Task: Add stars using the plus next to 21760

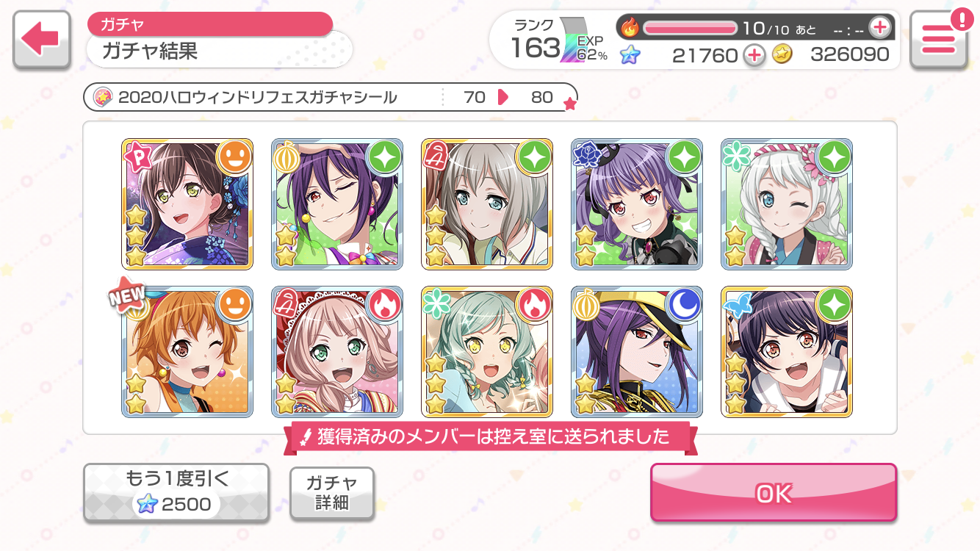Action: [754, 54]
